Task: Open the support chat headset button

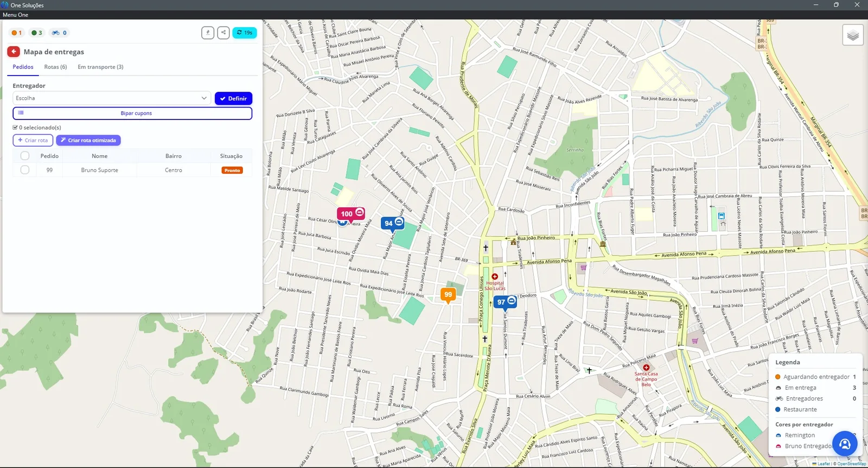Action: (x=845, y=444)
